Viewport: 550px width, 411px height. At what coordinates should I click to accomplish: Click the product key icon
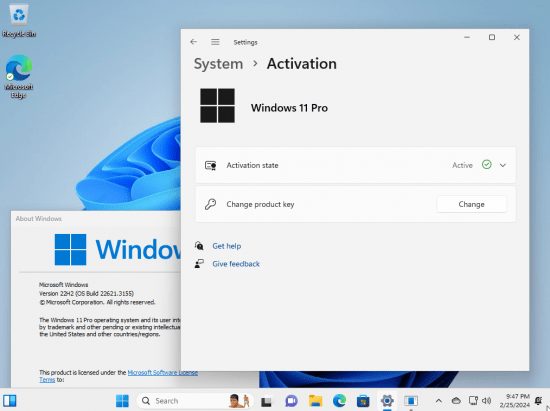pyautogui.click(x=210, y=204)
